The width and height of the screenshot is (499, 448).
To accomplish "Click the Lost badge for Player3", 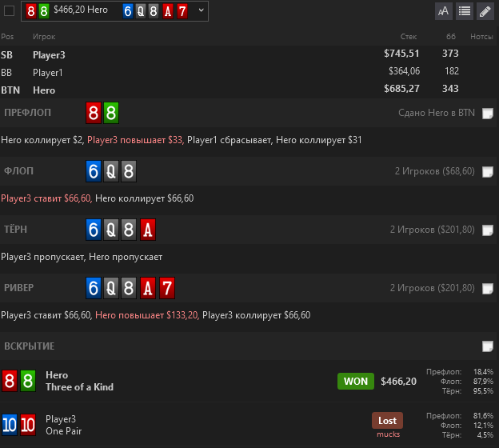I will pos(387,421).
